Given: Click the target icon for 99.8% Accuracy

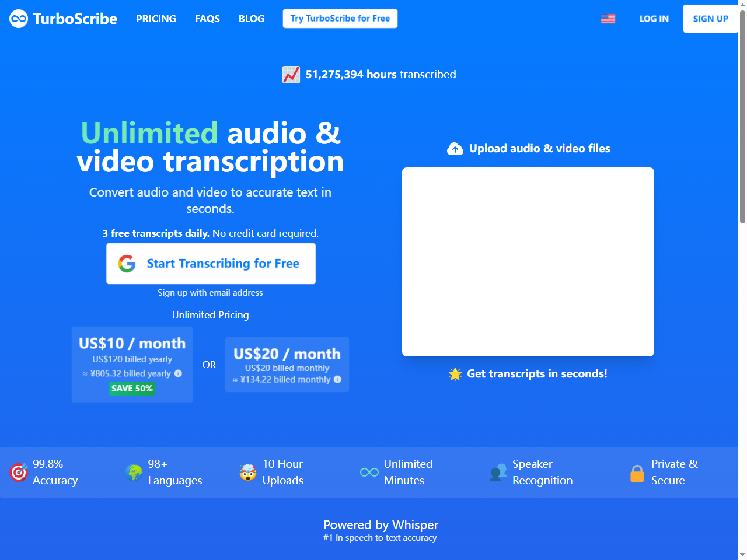Looking at the screenshot, I should pyautogui.click(x=19, y=472).
